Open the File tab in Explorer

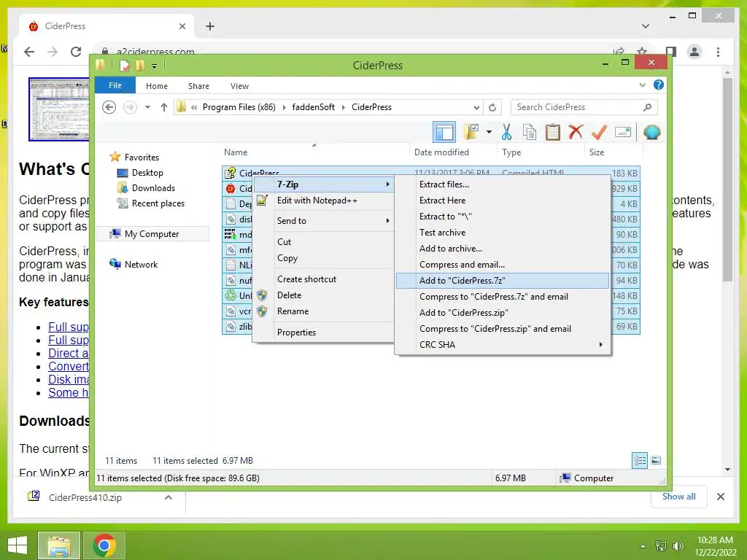point(115,85)
